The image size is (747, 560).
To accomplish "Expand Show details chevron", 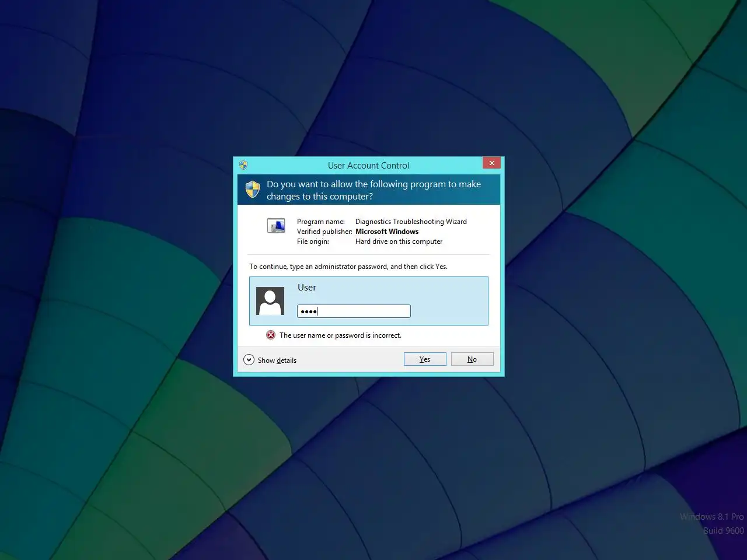I will 249,360.
